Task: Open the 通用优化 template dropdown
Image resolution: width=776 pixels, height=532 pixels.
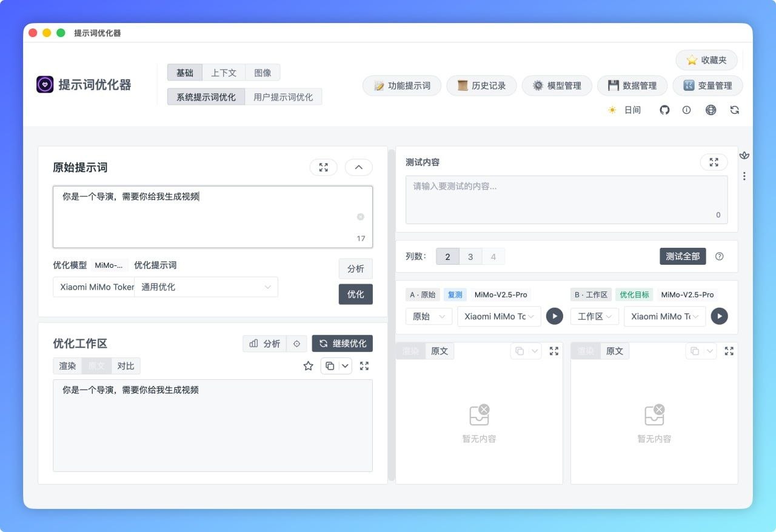Action: (206, 287)
